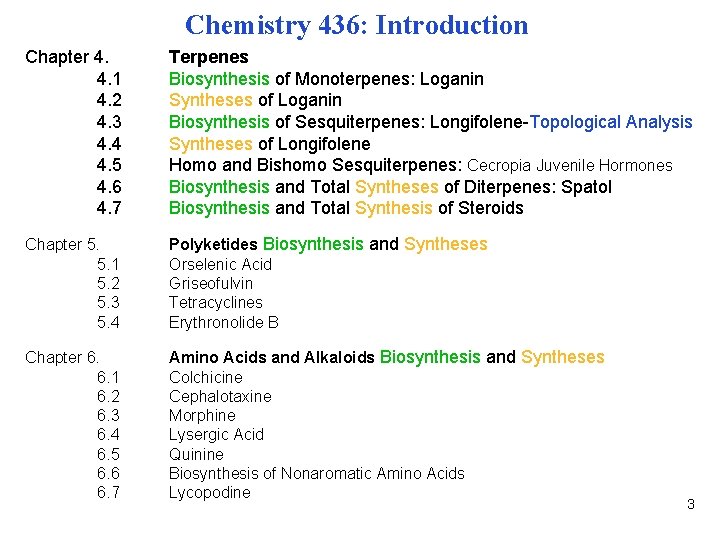Select the "Lycopodine" entry
Screen dimensions: 720x540
pyautogui.click(x=210, y=493)
